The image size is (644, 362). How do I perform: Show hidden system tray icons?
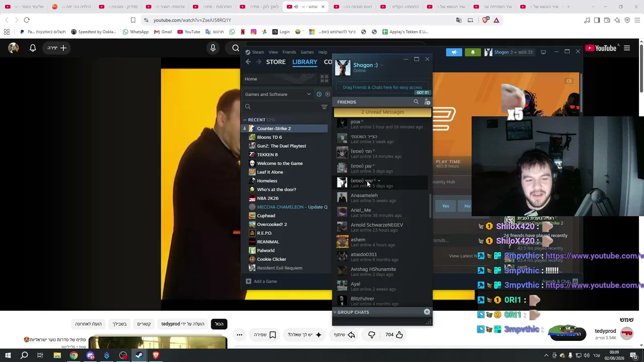[x=546, y=355]
